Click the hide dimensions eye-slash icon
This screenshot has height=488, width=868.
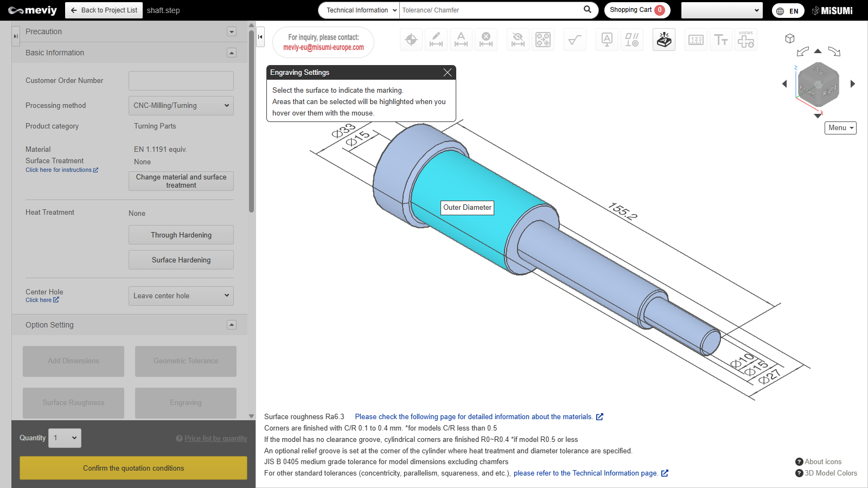pos(518,40)
